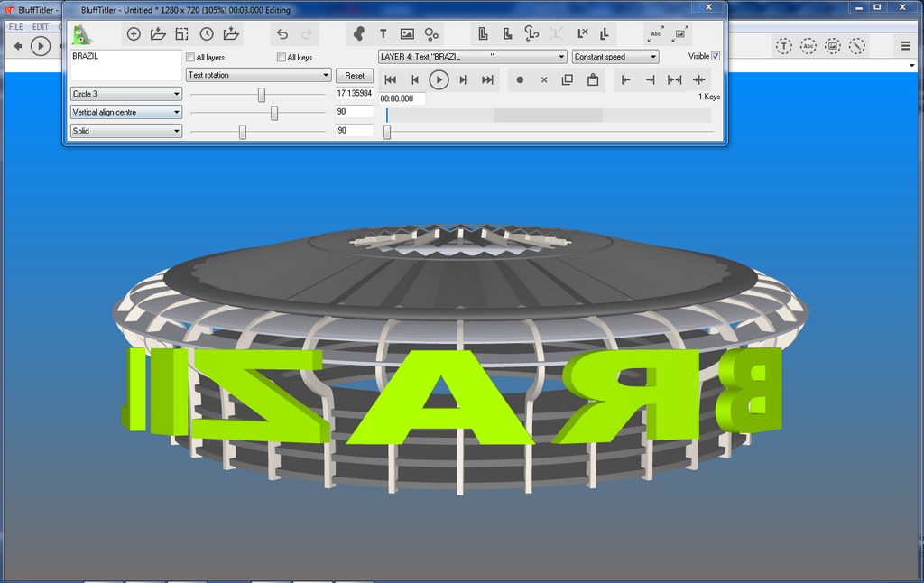Open the Text rotation property dropdown
924x583 pixels.
258,75
